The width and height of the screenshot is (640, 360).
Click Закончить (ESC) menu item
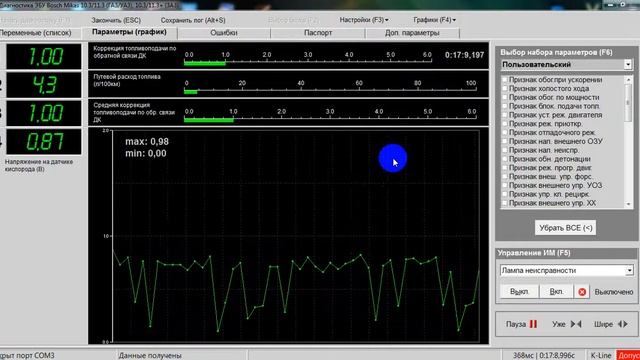click(x=116, y=20)
